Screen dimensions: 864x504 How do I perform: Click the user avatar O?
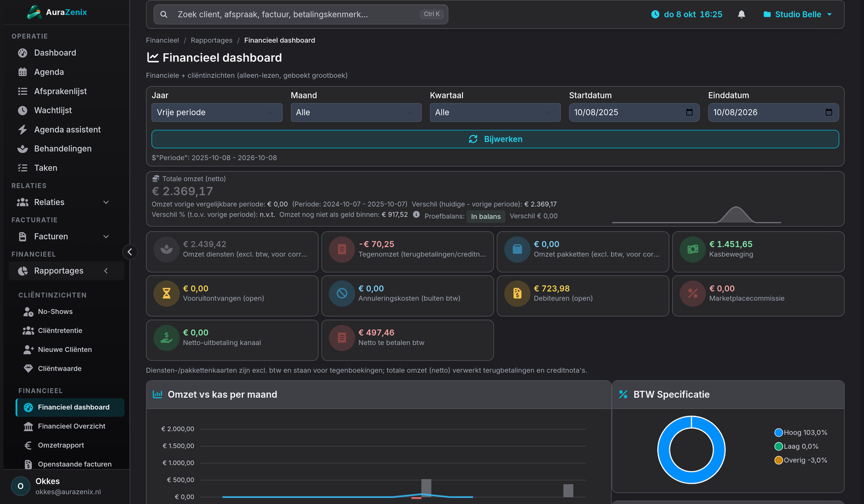coord(21,486)
